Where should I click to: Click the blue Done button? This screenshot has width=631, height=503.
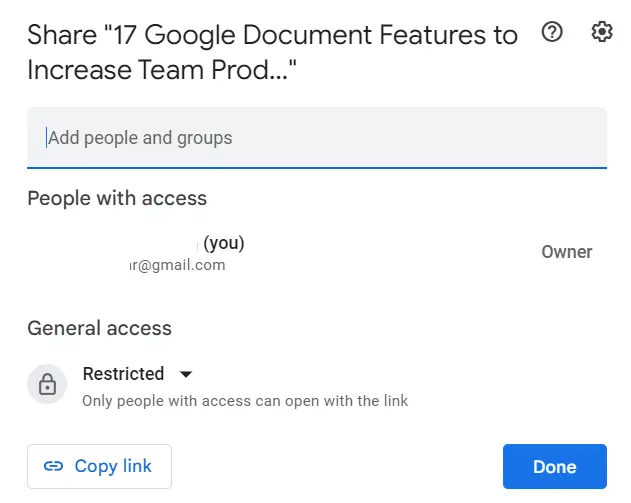[x=554, y=466]
